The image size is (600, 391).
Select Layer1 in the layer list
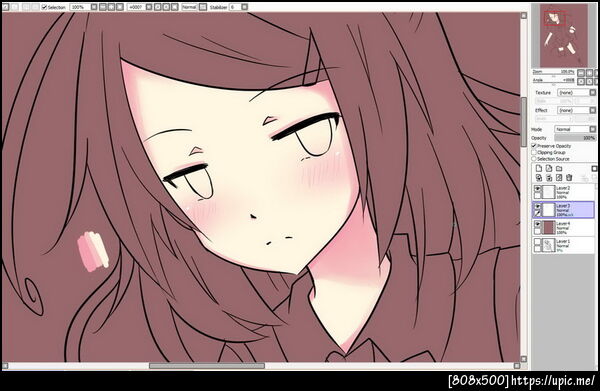point(564,245)
